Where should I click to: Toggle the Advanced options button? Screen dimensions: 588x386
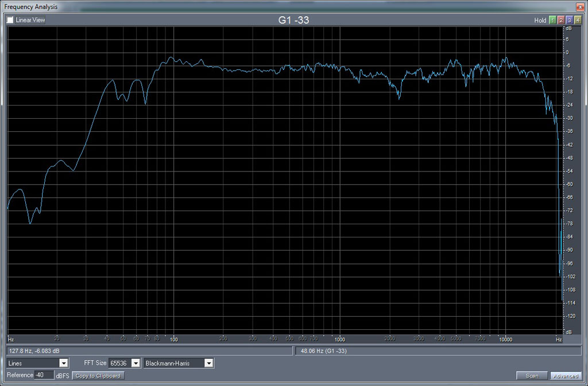tap(565, 376)
